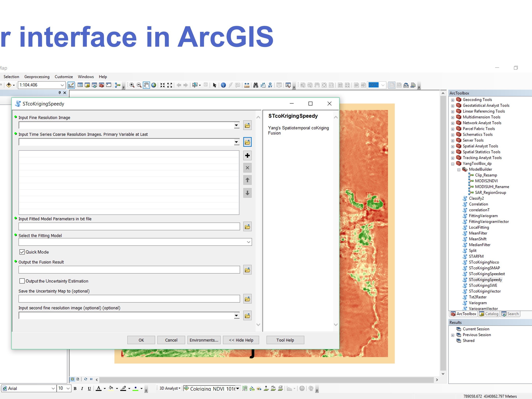
Task: Select STcoKrigingSpeedest tool in ArcToolbox
Action: pos(486,274)
